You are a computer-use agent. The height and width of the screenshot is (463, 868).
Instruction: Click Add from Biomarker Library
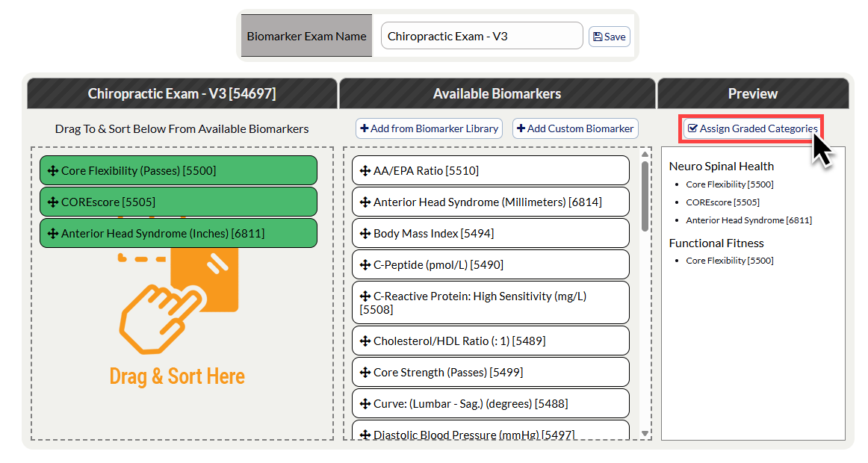coord(429,128)
